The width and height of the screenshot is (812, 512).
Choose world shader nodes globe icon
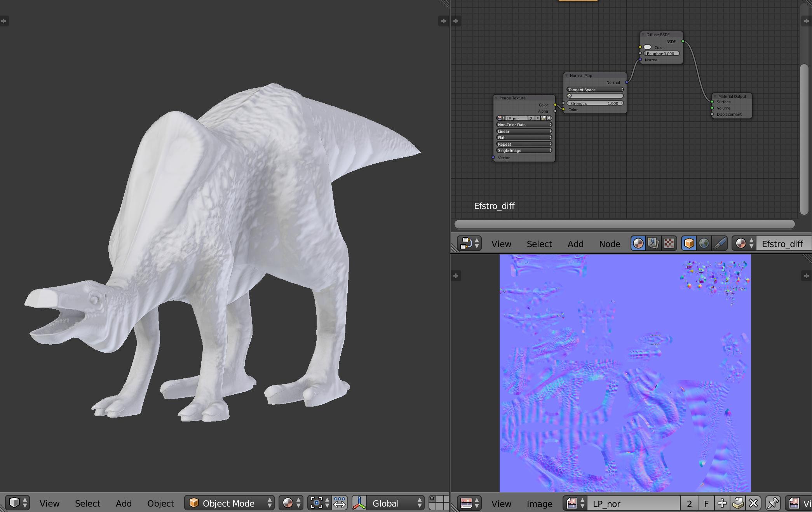click(x=704, y=243)
